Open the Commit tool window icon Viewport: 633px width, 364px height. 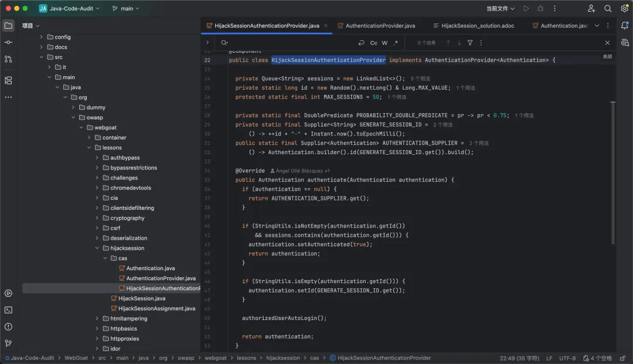click(8, 42)
